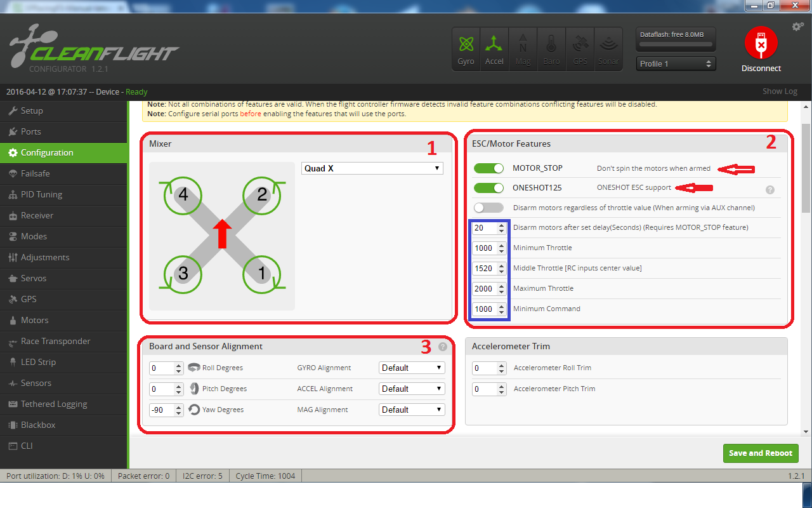
Task: Click the Minimum Command input field
Action: coord(489,309)
